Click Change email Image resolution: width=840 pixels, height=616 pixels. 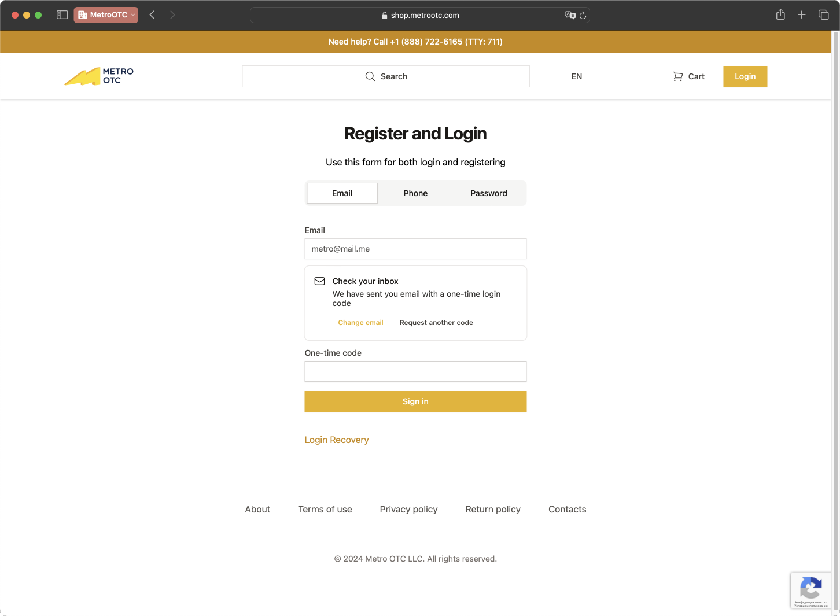tap(360, 322)
